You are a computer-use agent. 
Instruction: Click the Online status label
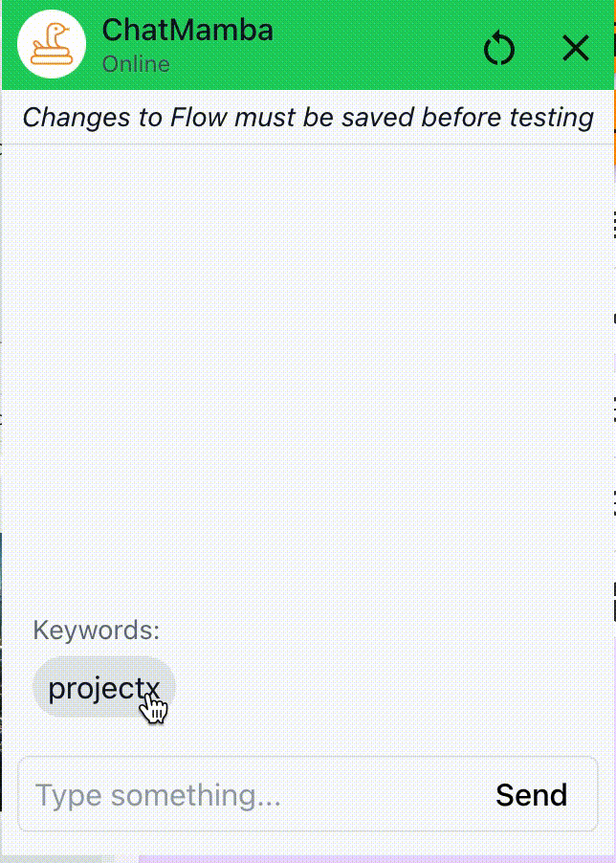pyautogui.click(x=136, y=64)
